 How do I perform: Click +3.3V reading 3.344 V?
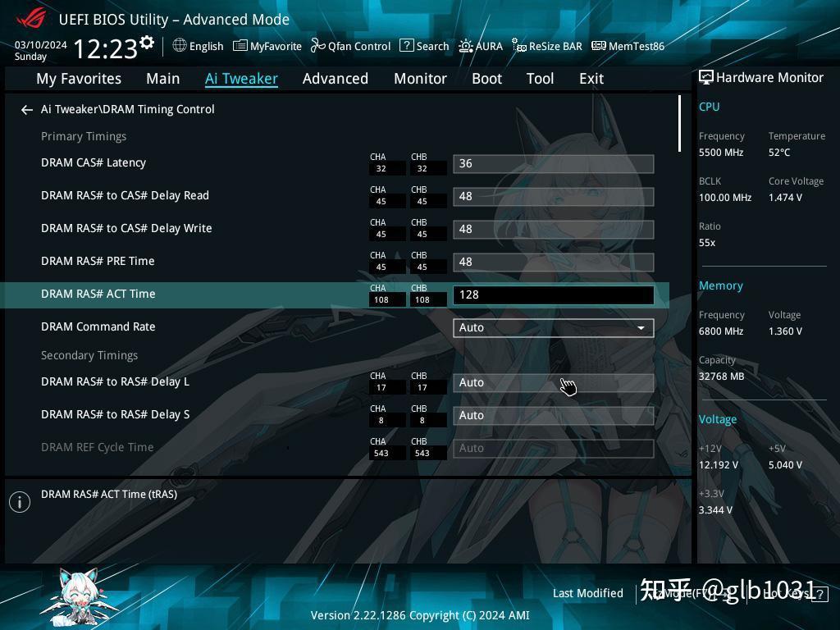coord(715,510)
